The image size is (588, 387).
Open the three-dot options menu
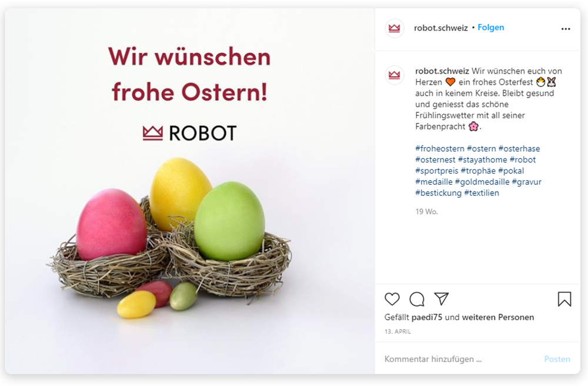tap(566, 29)
